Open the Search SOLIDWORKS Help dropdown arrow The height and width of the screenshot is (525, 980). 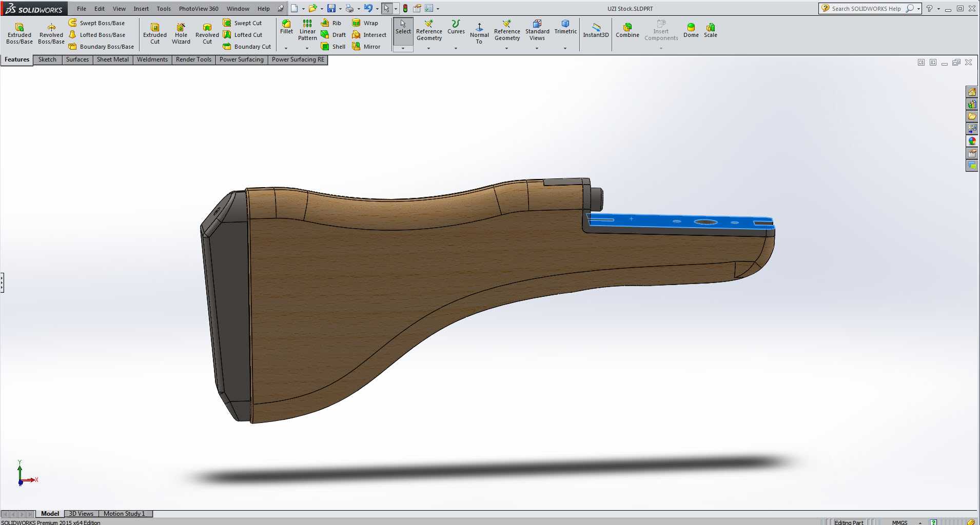pos(918,9)
